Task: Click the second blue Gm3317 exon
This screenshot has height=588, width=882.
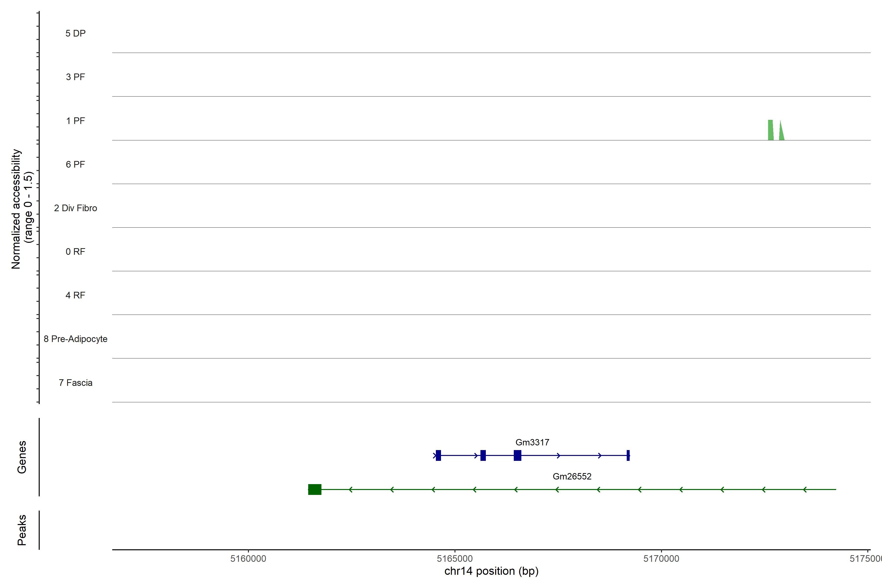Action: [x=483, y=455]
